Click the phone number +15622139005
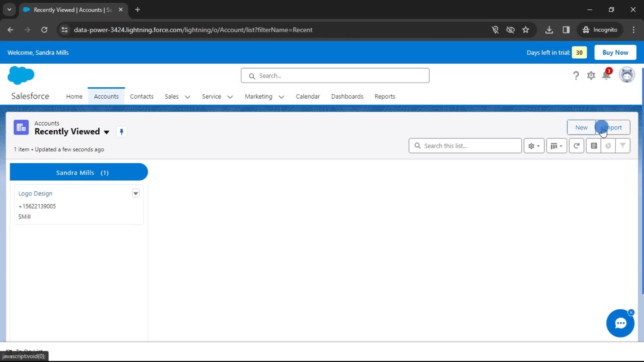This screenshot has height=362, width=644. (37, 206)
